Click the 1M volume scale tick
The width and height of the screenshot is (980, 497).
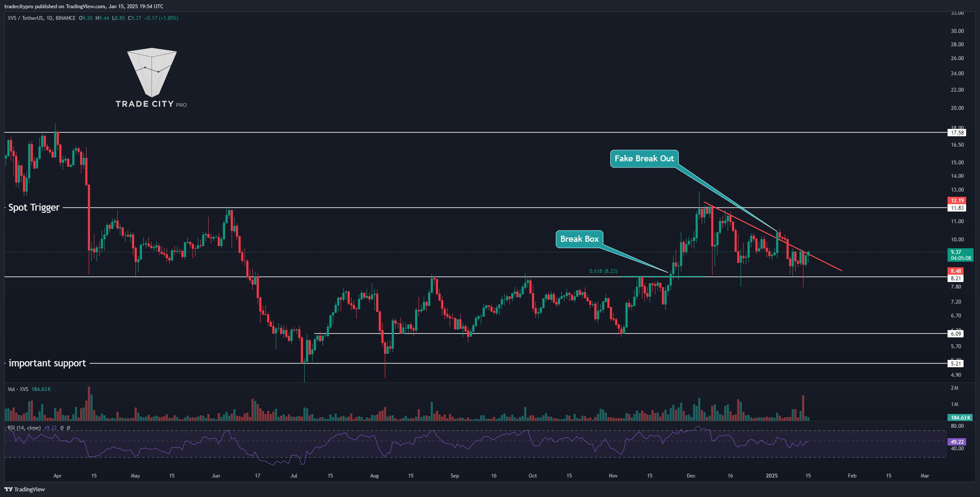coord(954,404)
